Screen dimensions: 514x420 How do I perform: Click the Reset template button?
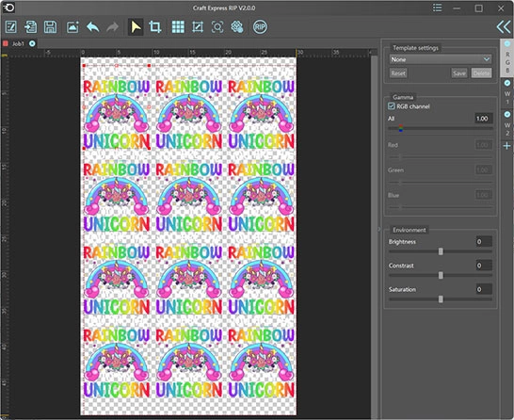click(x=398, y=73)
